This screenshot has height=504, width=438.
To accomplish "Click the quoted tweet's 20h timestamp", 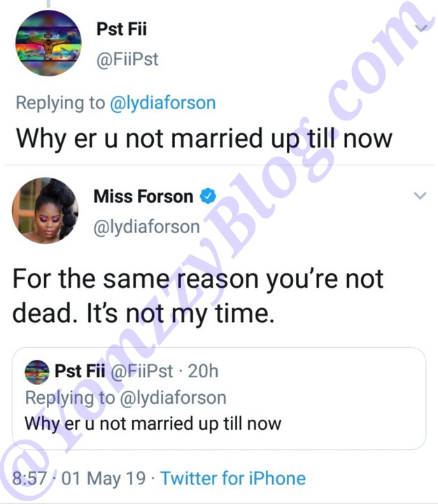I will point(203,371).
